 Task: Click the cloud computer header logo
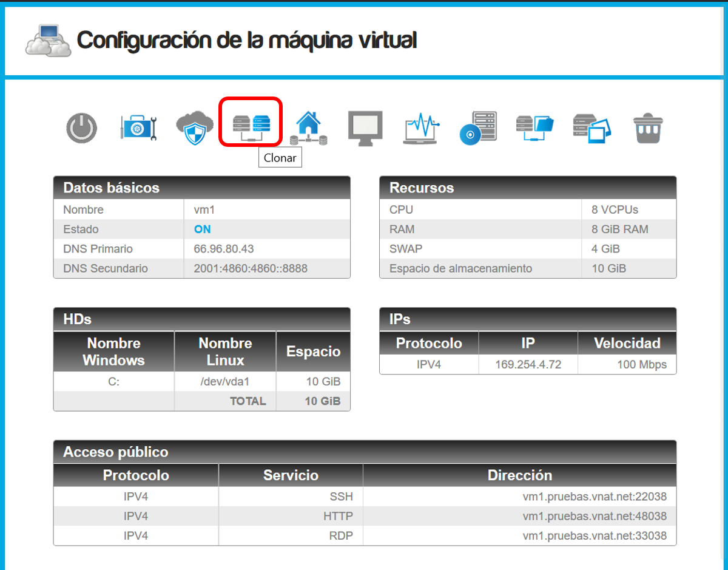click(49, 41)
